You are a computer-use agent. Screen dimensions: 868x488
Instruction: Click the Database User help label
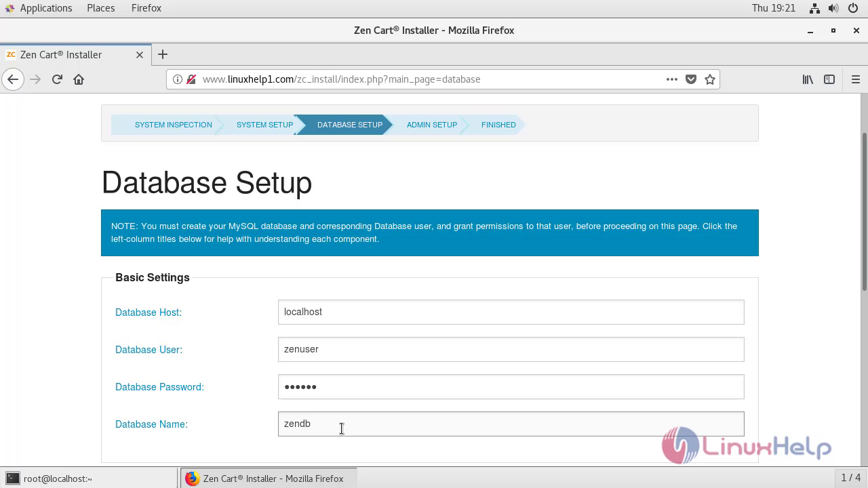pyautogui.click(x=149, y=350)
